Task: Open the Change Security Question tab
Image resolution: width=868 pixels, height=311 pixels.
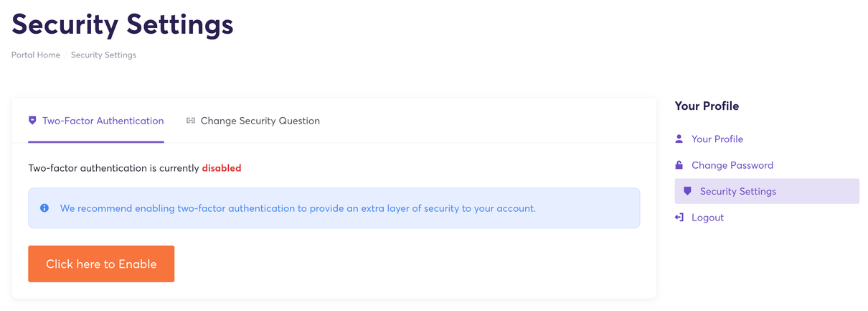Action: [x=260, y=121]
